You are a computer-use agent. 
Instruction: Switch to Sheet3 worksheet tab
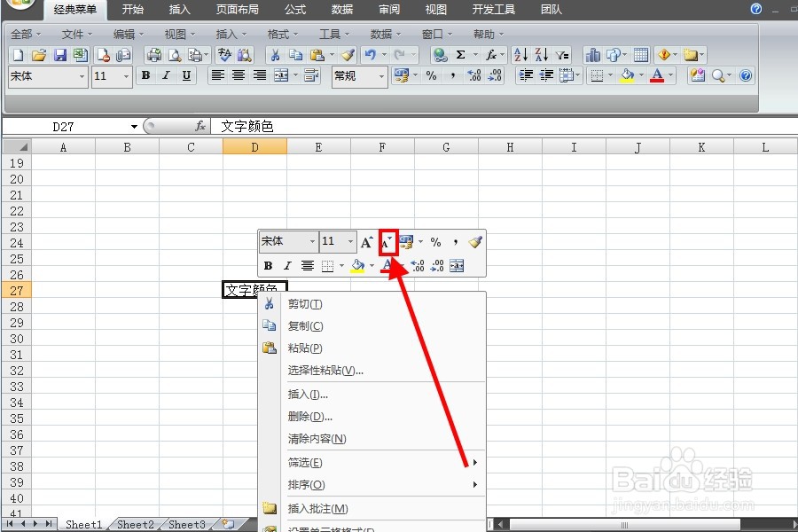pos(187,524)
